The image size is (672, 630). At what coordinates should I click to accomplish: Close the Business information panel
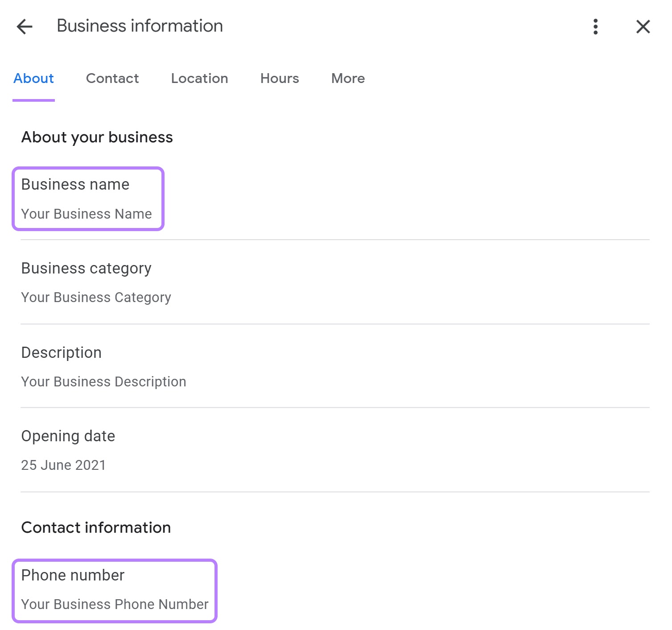(x=643, y=27)
